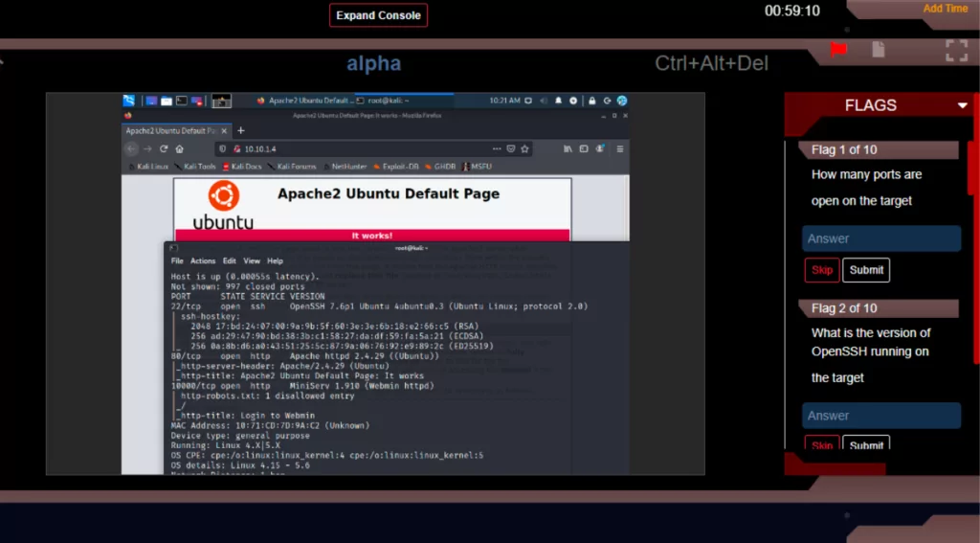Open terminal File menu
Screen dimensions: 980x543
[x=177, y=260]
